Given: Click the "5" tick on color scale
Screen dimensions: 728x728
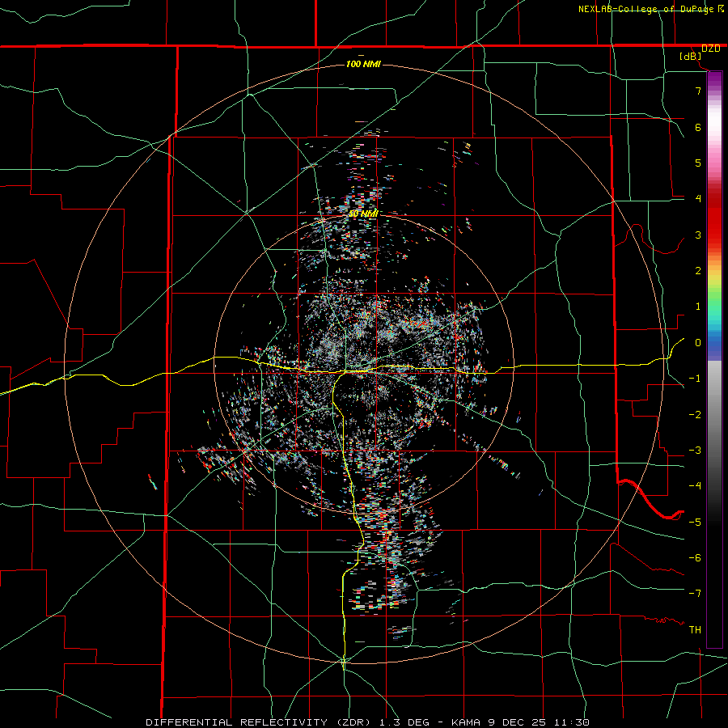Looking at the screenshot, I should click(x=698, y=163).
